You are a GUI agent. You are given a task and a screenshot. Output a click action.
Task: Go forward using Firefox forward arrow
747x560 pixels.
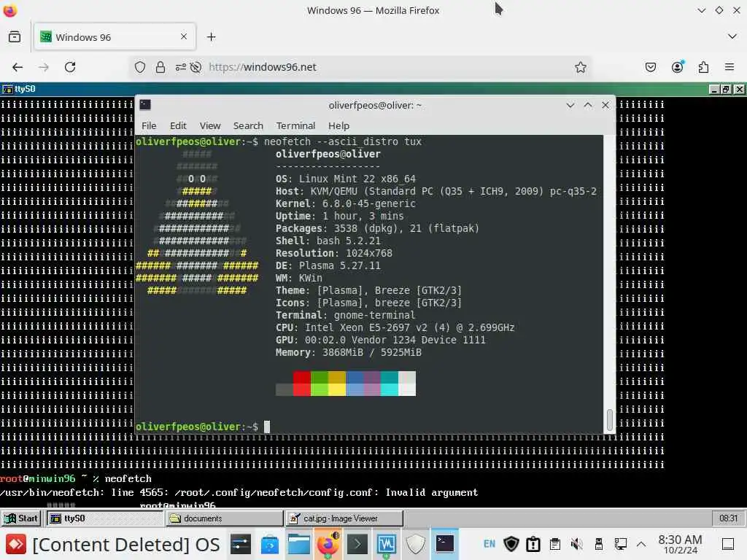click(x=44, y=67)
